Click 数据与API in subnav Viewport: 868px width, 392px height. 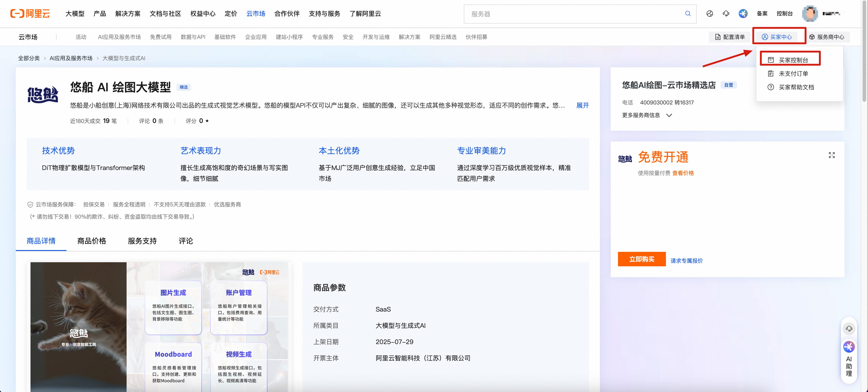(193, 37)
